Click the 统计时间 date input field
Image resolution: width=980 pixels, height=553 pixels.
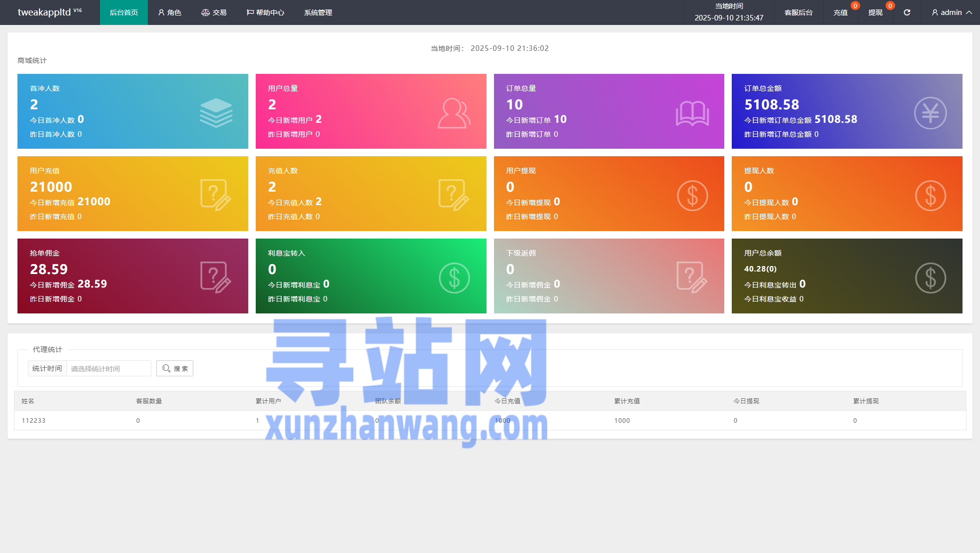click(x=108, y=368)
